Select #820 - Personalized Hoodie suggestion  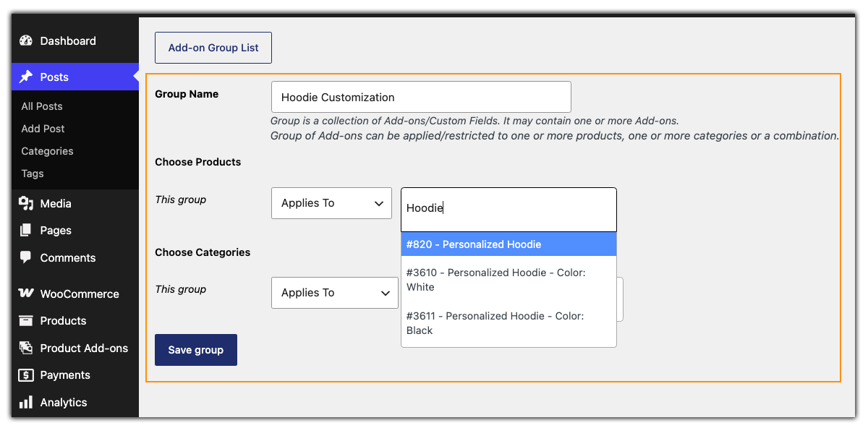[509, 244]
